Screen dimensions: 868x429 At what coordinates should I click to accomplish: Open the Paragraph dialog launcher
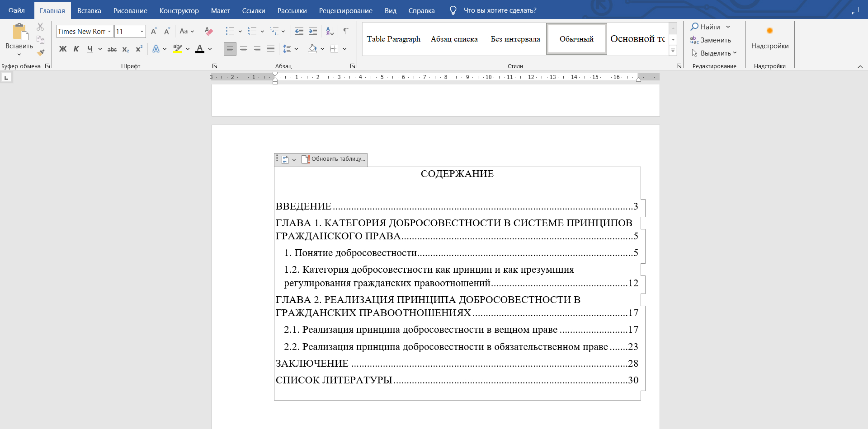click(352, 66)
